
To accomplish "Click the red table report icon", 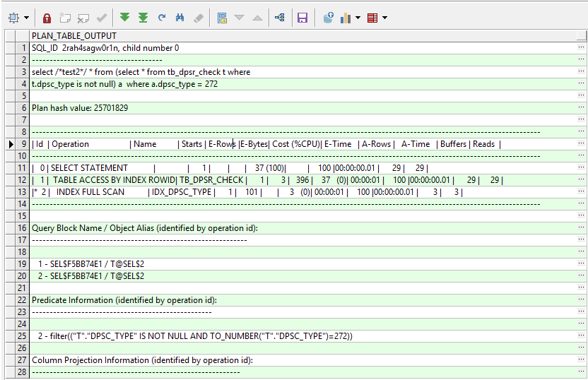I will coord(372,18).
